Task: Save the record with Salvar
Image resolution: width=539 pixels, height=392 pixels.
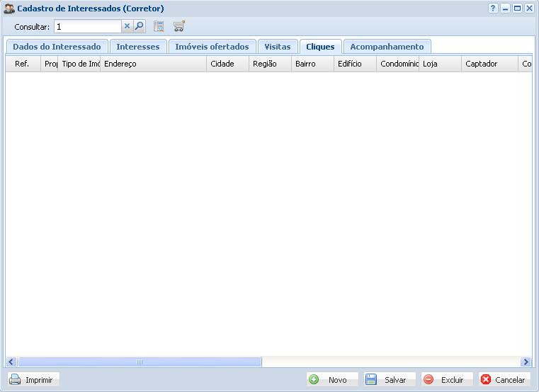Action: tap(390, 380)
